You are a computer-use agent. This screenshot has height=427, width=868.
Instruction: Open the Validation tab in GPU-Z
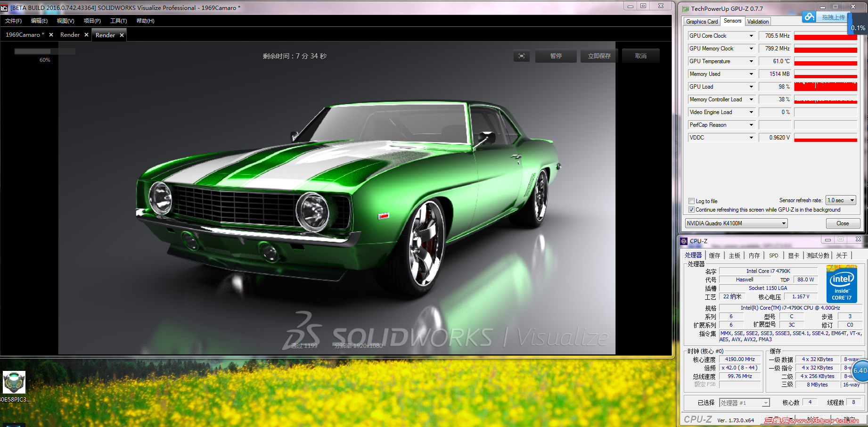tap(758, 22)
